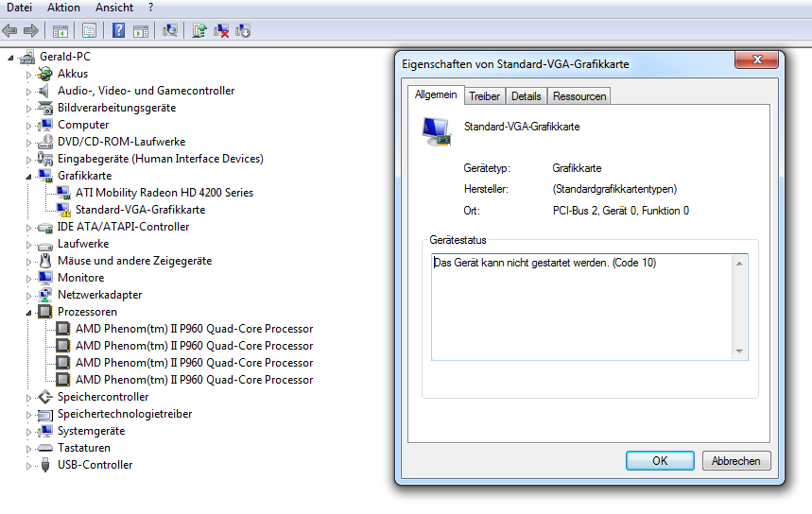Open the Aktion menu
This screenshot has height=514, width=812.
tap(63, 8)
